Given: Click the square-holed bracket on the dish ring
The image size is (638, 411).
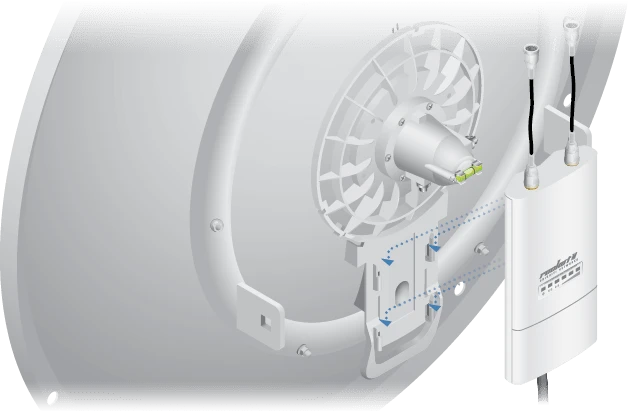Looking at the screenshot, I should (x=261, y=317).
